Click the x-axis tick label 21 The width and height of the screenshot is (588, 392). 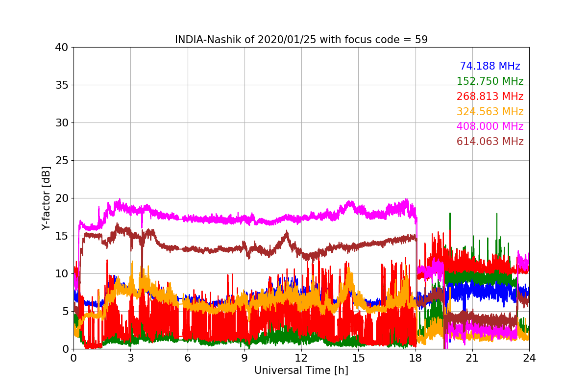tap(472, 358)
